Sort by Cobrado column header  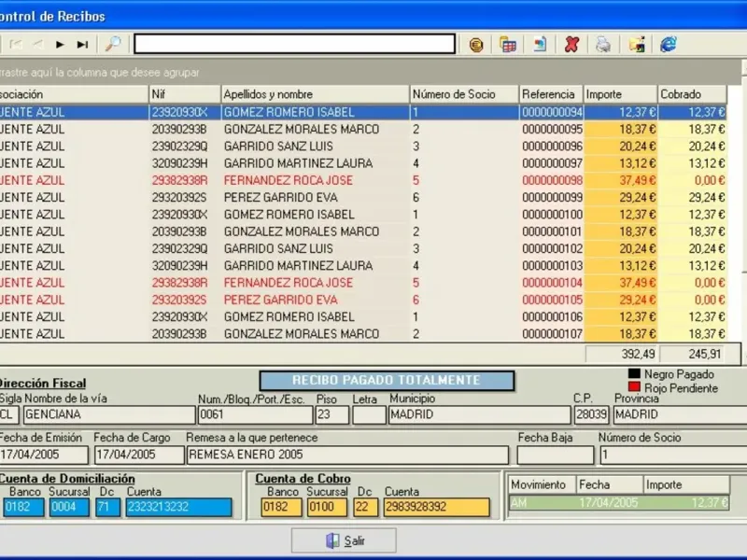[693, 94]
